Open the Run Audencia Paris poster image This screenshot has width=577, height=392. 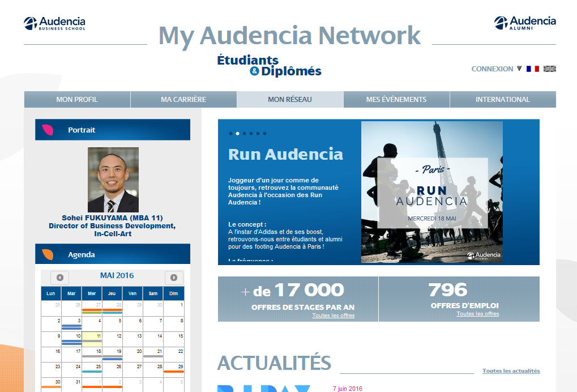pyautogui.click(x=432, y=192)
